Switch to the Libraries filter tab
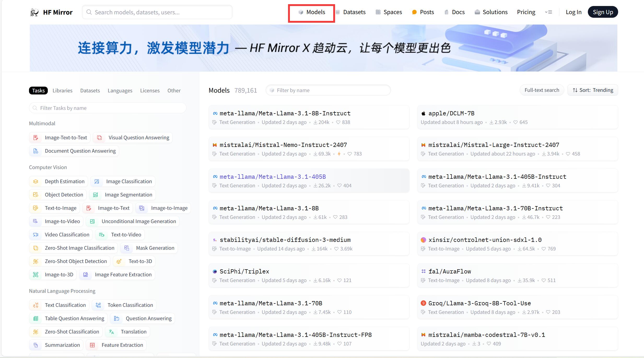Image resolution: width=644 pixels, height=358 pixels. [x=62, y=90]
